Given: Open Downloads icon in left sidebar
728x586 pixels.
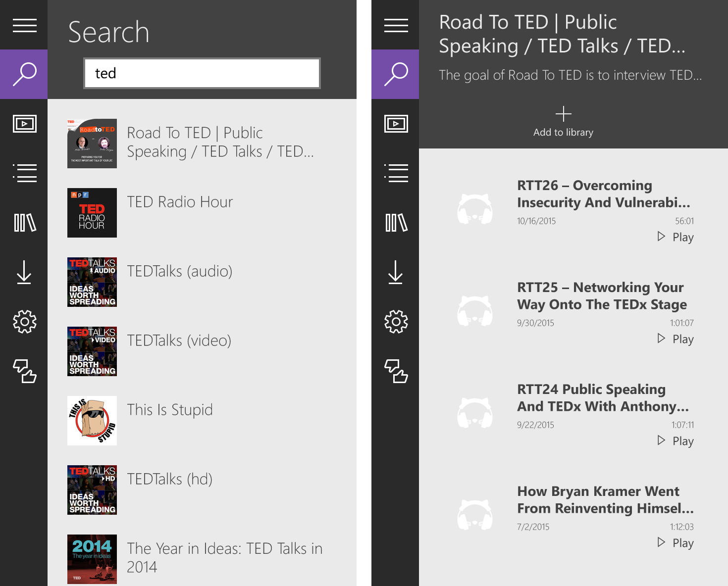Looking at the screenshot, I should click(24, 272).
